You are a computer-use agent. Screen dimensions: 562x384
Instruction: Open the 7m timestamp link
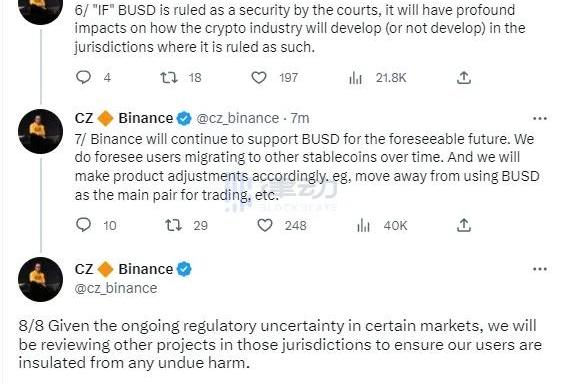[300, 118]
